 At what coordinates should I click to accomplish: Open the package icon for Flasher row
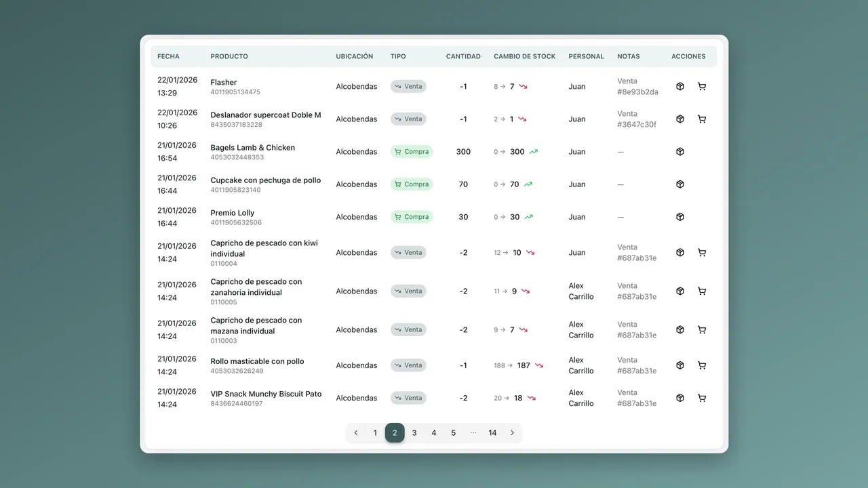[x=680, y=87]
